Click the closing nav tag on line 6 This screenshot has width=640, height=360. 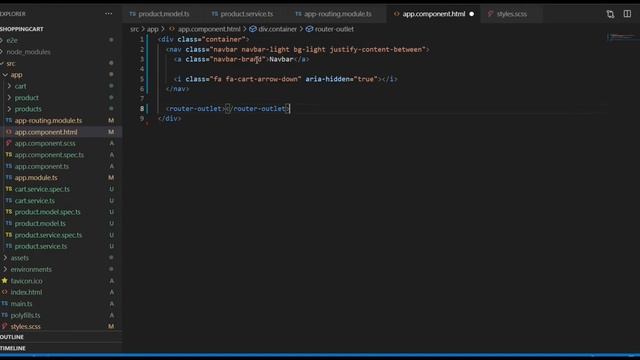pos(178,89)
